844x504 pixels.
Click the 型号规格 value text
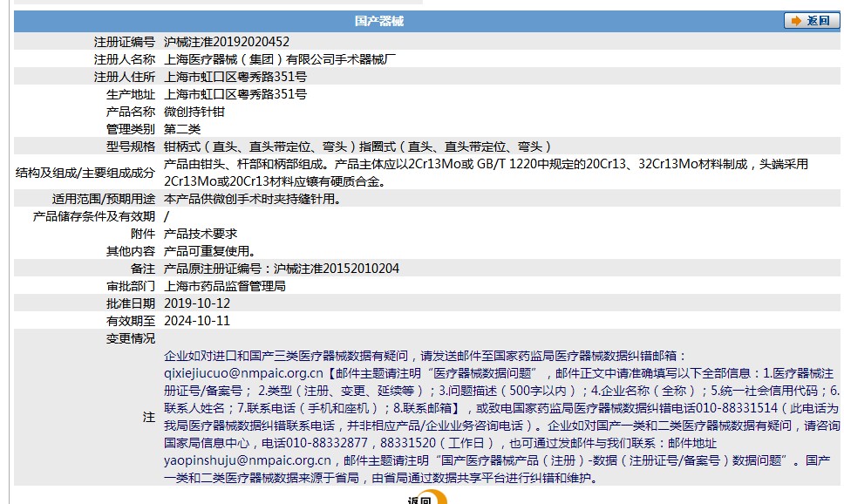358,146
